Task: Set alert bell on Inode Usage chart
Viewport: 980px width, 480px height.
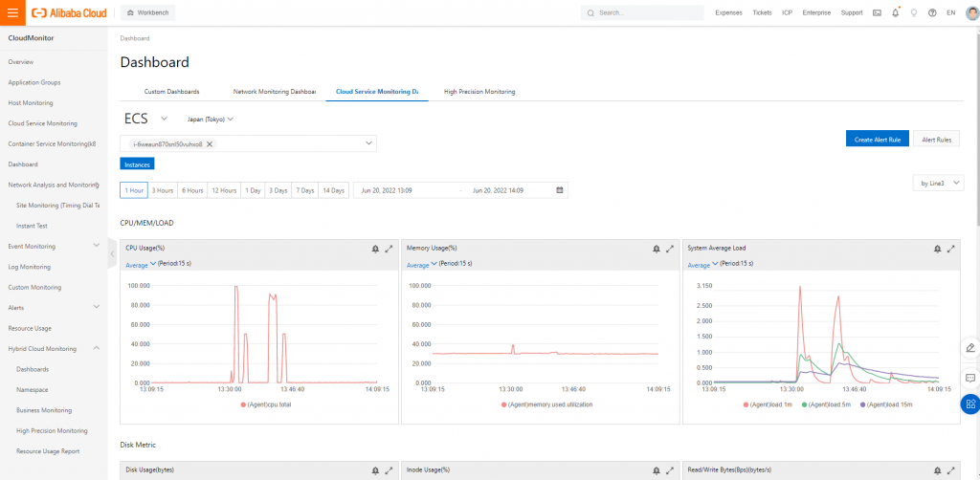Action: 657,470
